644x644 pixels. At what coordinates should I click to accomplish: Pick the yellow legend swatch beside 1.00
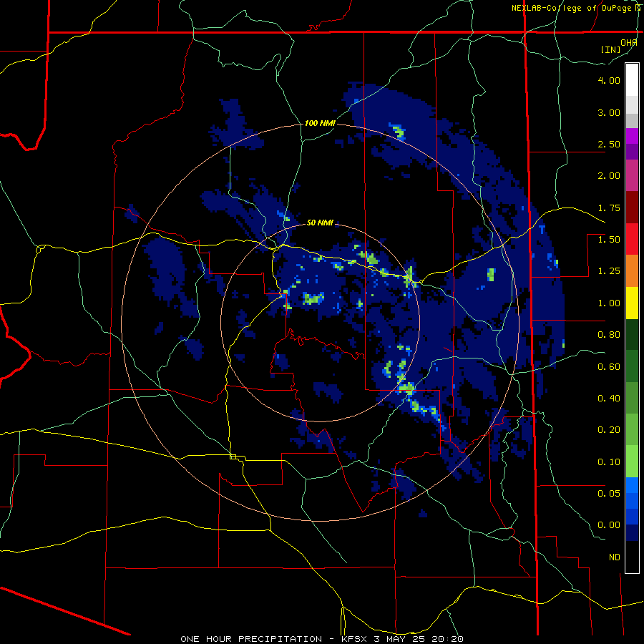[632, 303]
